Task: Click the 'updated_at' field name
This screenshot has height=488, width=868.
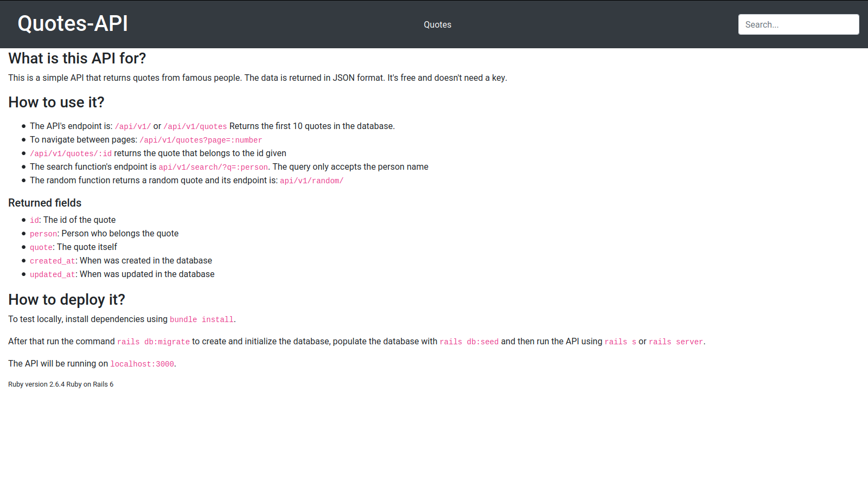Action: [x=53, y=274]
